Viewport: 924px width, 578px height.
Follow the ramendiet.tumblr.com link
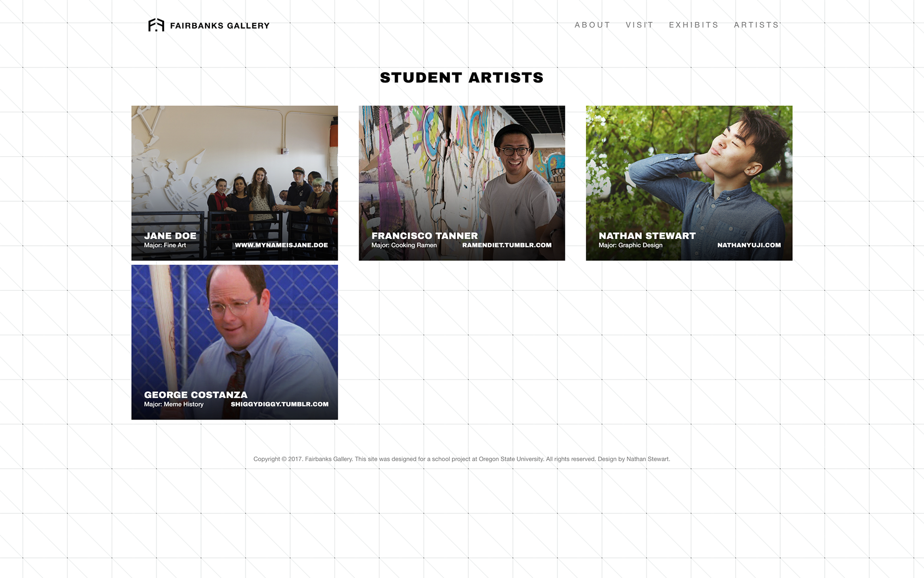(x=507, y=245)
